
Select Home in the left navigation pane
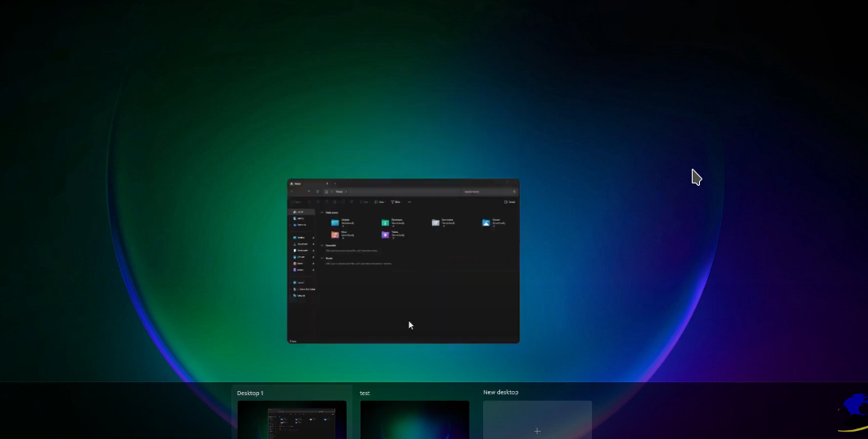point(300,212)
